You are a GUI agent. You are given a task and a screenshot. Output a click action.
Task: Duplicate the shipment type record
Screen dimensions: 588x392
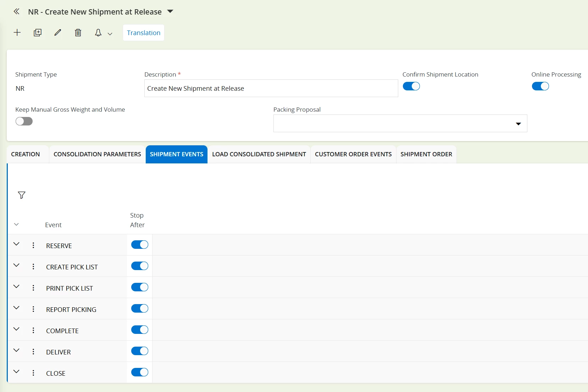point(38,33)
